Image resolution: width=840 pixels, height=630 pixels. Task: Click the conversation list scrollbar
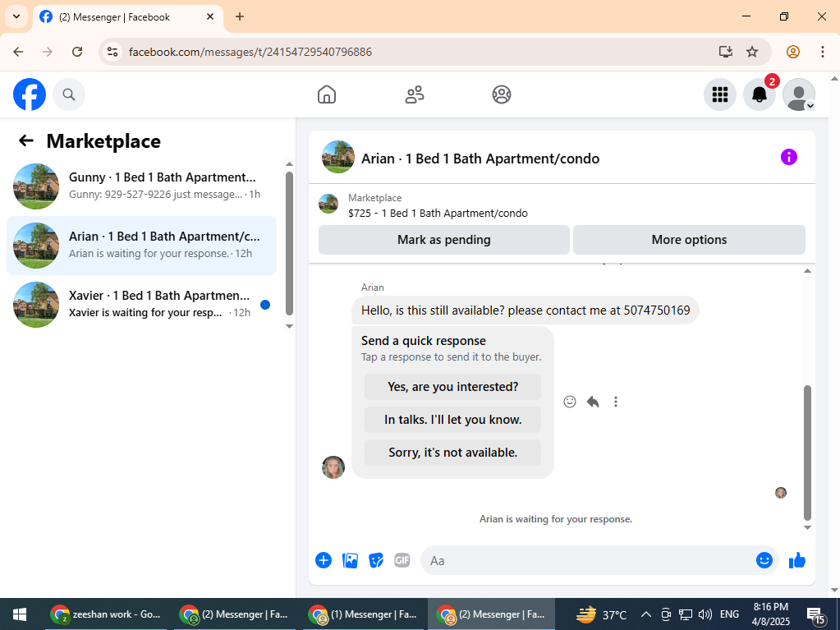(x=289, y=244)
